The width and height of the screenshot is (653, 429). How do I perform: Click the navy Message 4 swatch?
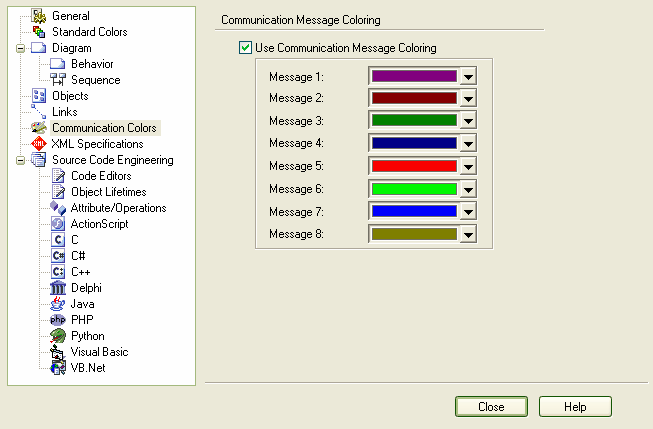(414, 143)
